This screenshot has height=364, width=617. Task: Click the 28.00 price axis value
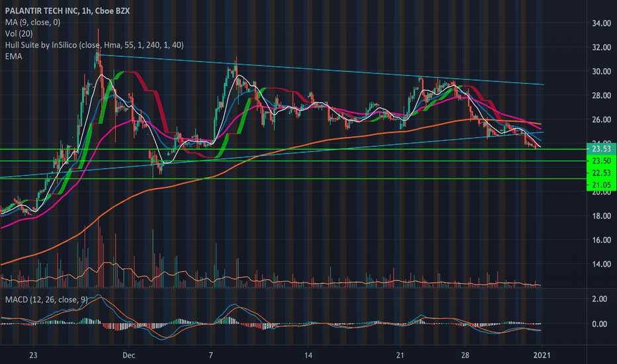click(602, 95)
